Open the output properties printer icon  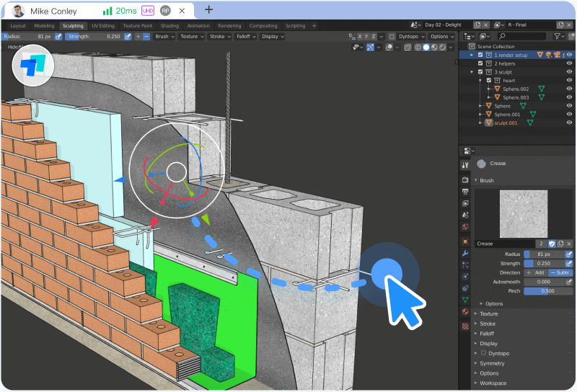(465, 192)
